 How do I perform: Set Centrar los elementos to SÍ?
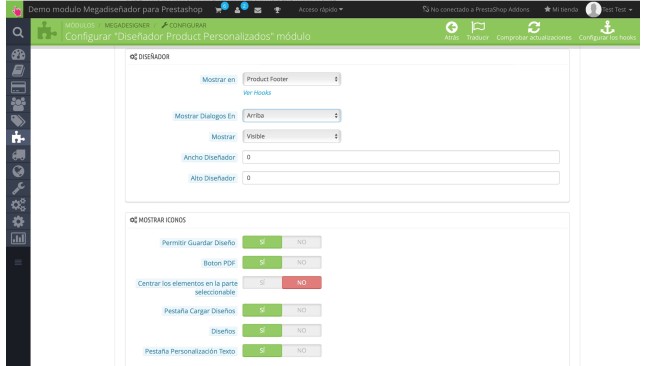pyautogui.click(x=262, y=283)
